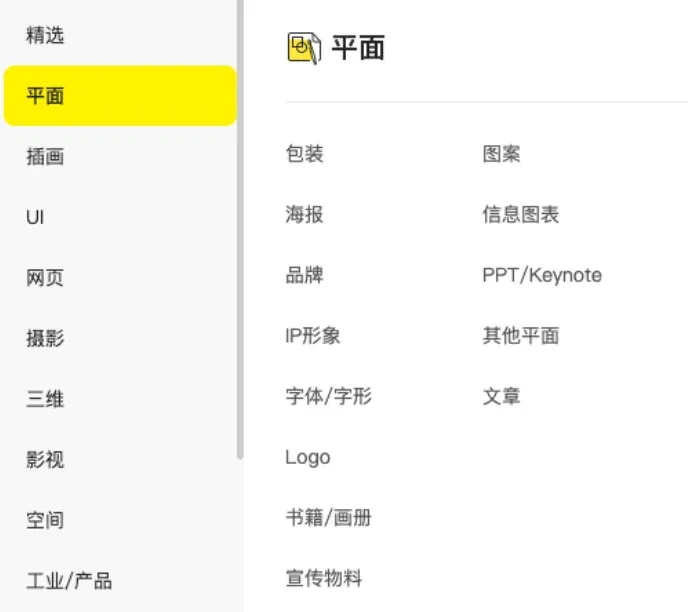Select 精选 in the left sidebar
This screenshot has height=612, width=688.
(45, 36)
